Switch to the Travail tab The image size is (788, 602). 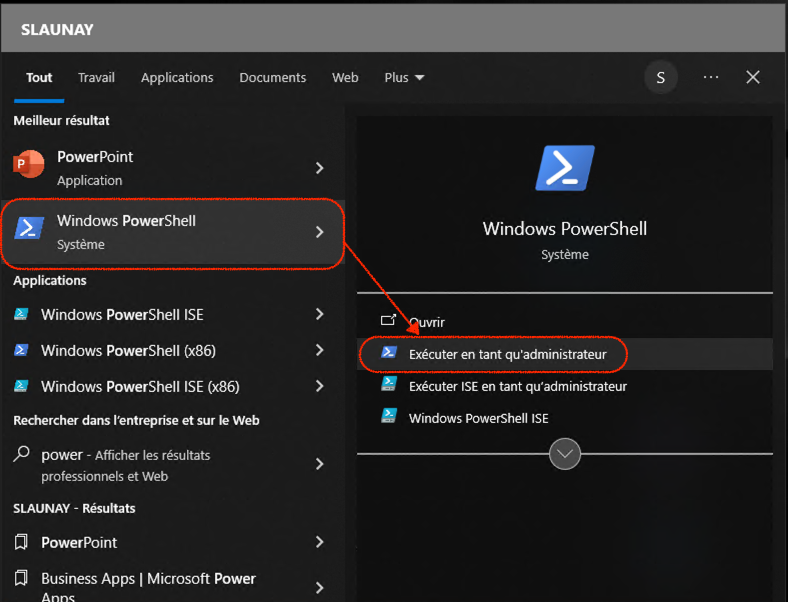pos(96,77)
